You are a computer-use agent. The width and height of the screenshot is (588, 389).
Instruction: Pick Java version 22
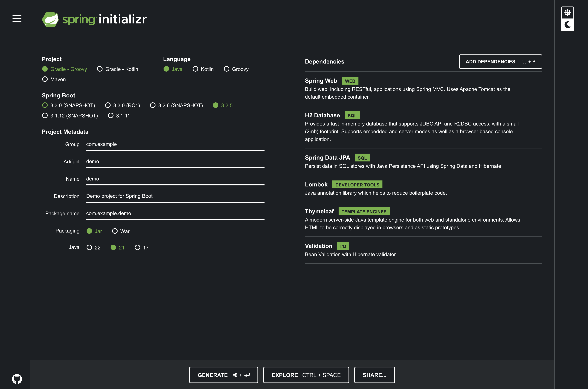pos(93,248)
